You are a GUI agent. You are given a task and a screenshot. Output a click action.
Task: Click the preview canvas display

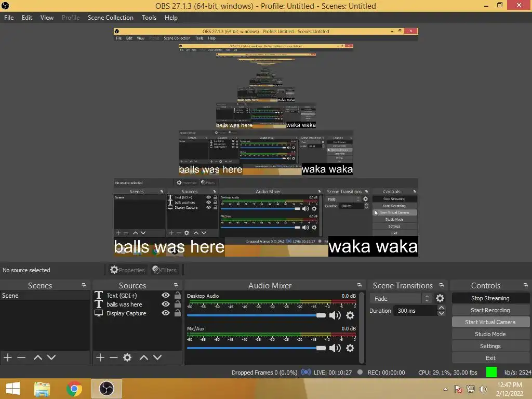coord(265,142)
